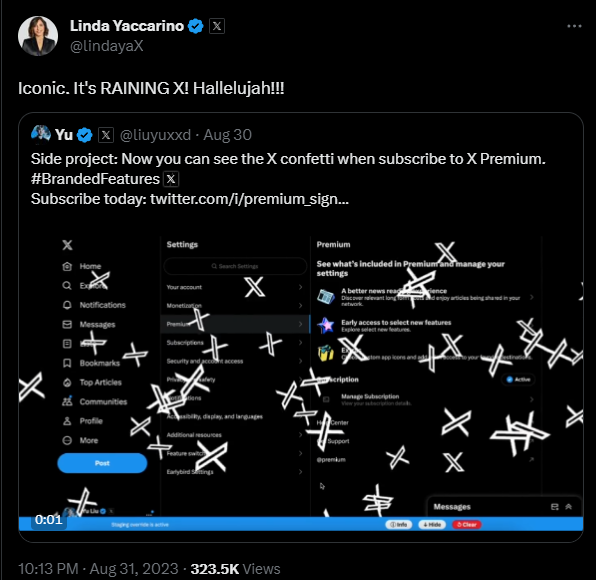The height and width of the screenshot is (580, 596).
Task: Click the Home icon in video sidebar
Action: click(67, 266)
